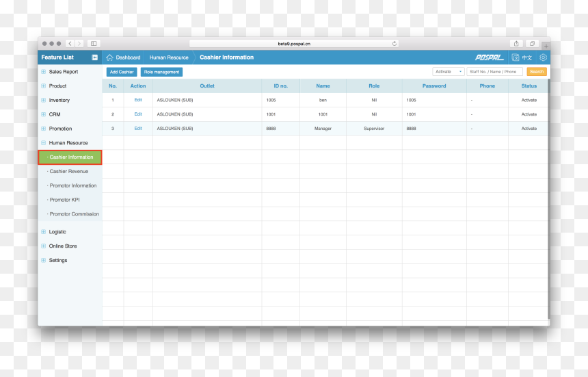Click the Outlet column header
This screenshot has height=377, width=588.
(x=207, y=86)
